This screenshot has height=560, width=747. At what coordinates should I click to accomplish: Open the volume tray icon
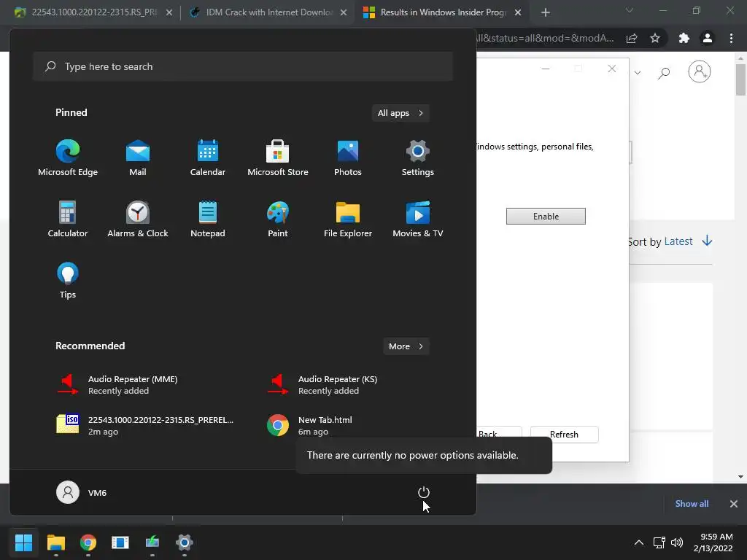point(676,542)
